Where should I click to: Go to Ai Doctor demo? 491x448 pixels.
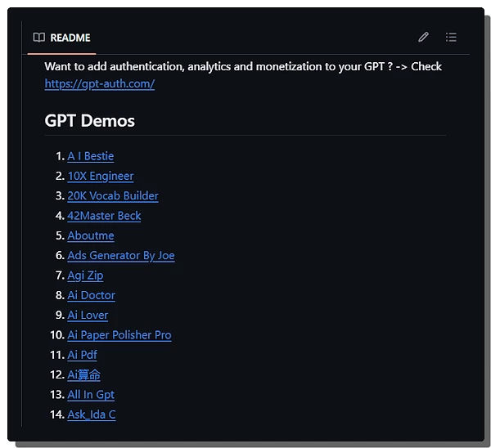coord(91,295)
